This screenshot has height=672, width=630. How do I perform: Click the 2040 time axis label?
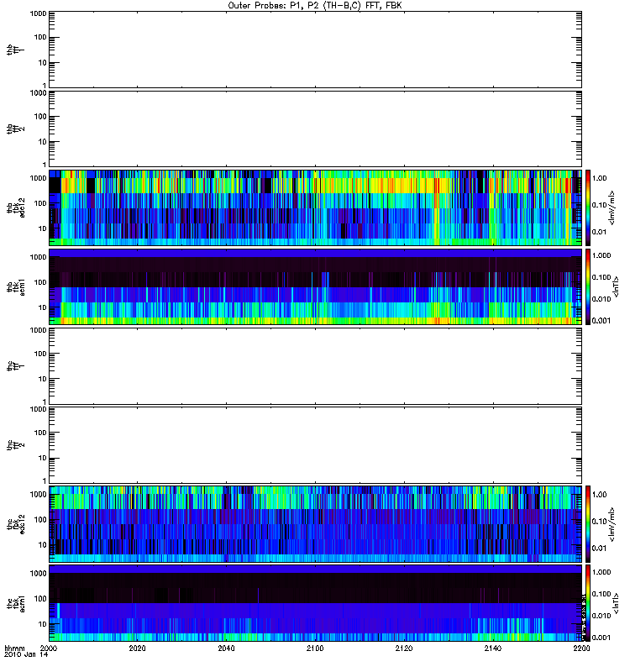226,648
